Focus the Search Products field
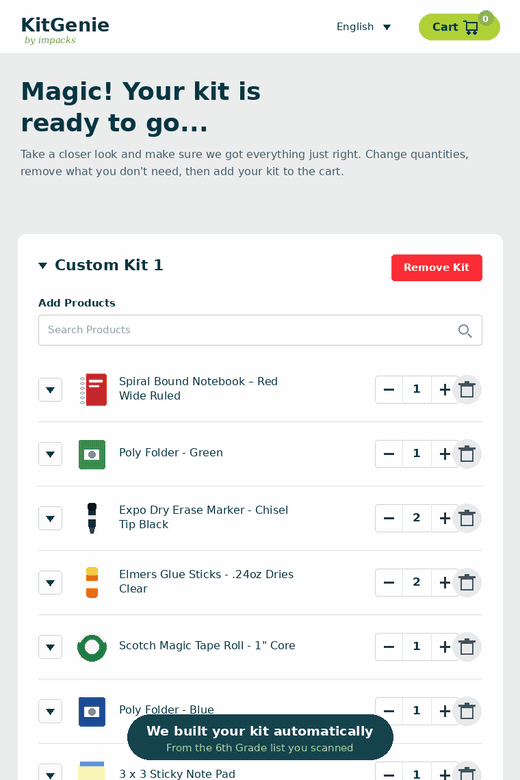 click(x=260, y=330)
